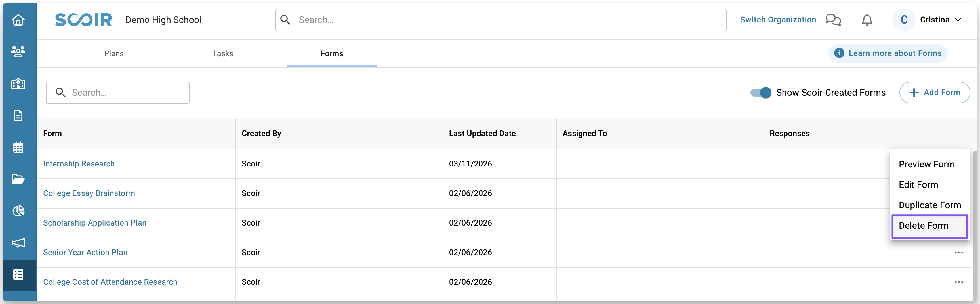Open options for College Cost of Attendance Research

pos(958,282)
